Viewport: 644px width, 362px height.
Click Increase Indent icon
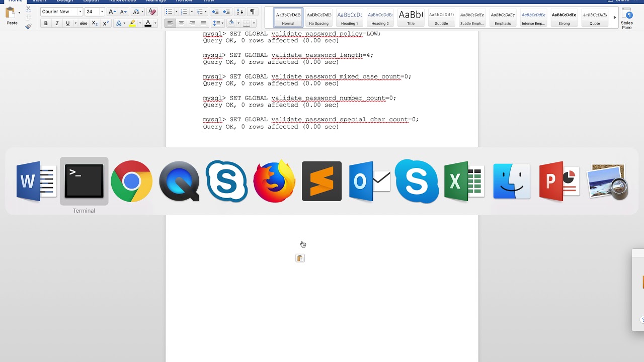[226, 12]
